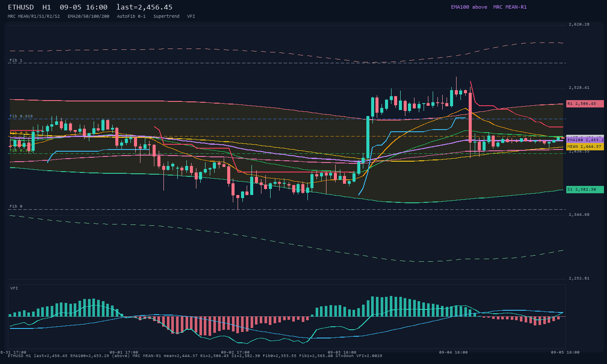The image size is (607, 364).
Task: Click the AutoFib 0-1 legend entry
Action: click(x=131, y=16)
